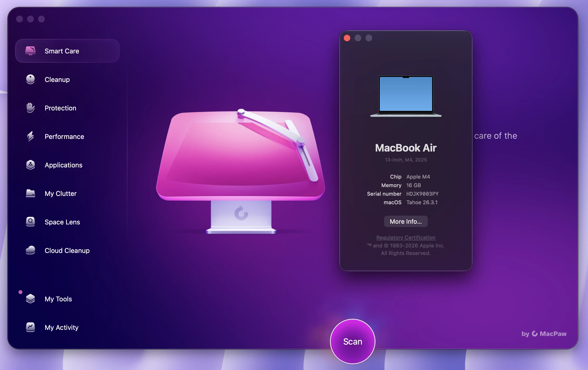588x370 pixels.
Task: Click the Space Lens icon
Action: 30,222
